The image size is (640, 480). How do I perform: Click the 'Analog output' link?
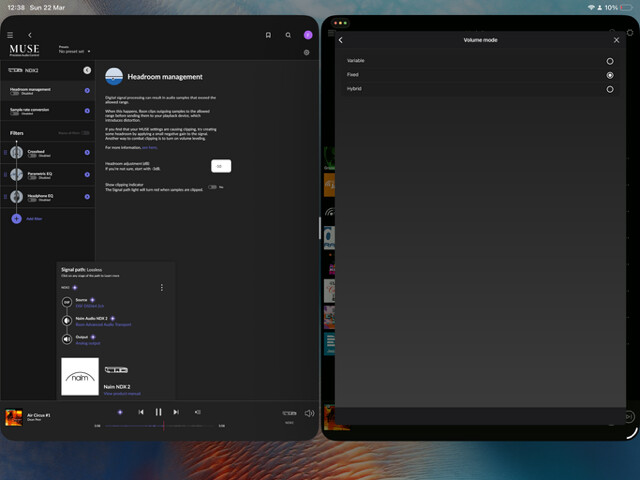88,343
